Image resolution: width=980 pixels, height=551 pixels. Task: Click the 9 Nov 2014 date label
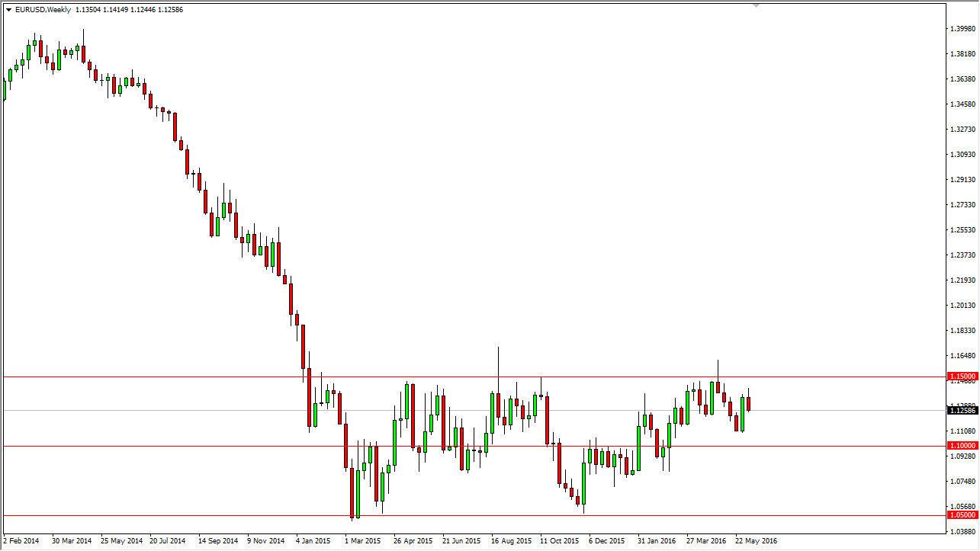tap(265, 541)
